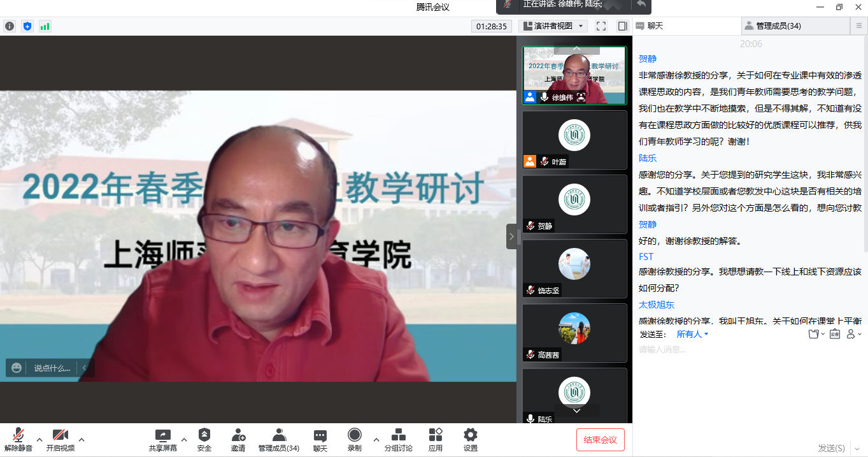
Task: Check the green network signal icon
Action: (x=45, y=26)
